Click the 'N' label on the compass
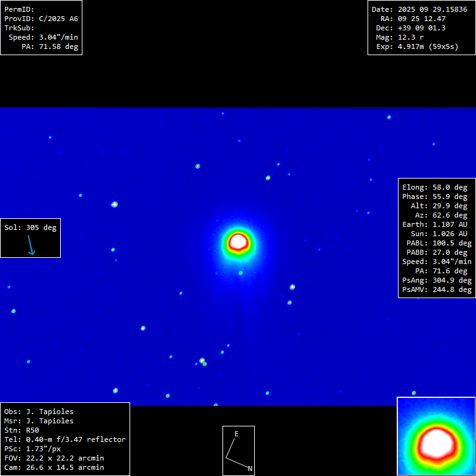This screenshot has height=476, width=476. pos(250,469)
